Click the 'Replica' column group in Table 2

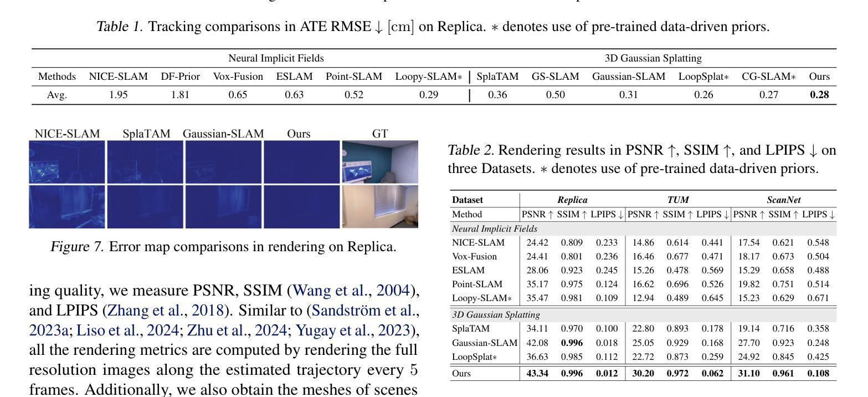tap(572, 200)
